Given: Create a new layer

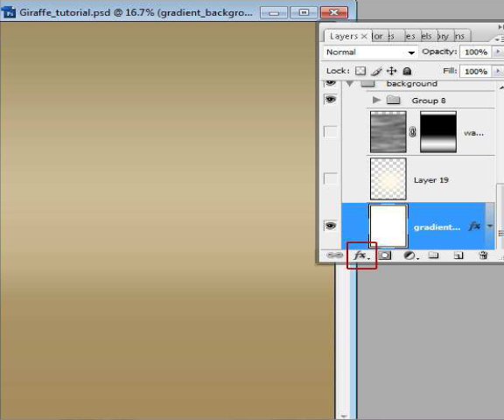Looking at the screenshot, I should pos(458,255).
